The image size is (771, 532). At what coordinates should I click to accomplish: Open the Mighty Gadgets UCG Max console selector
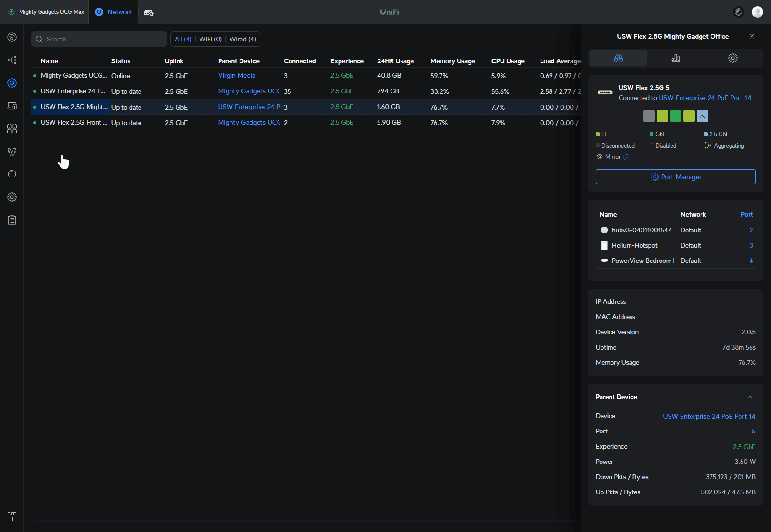click(x=46, y=12)
